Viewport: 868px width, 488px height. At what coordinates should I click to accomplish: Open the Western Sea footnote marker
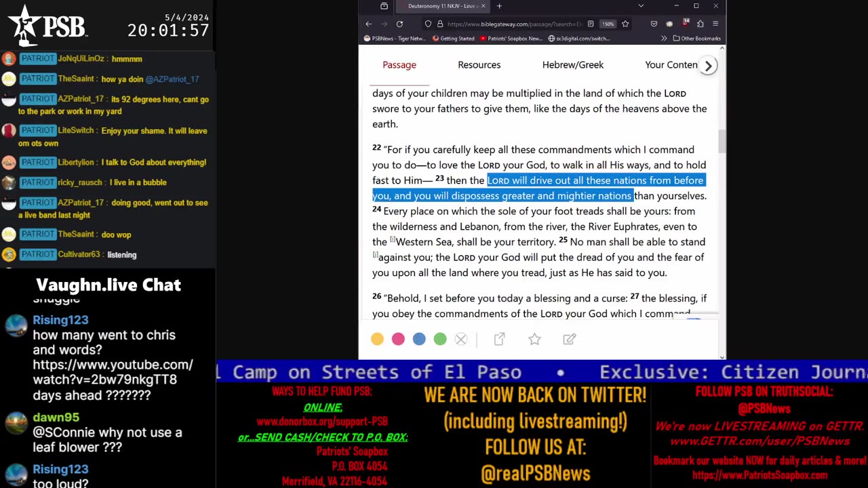coord(393,239)
